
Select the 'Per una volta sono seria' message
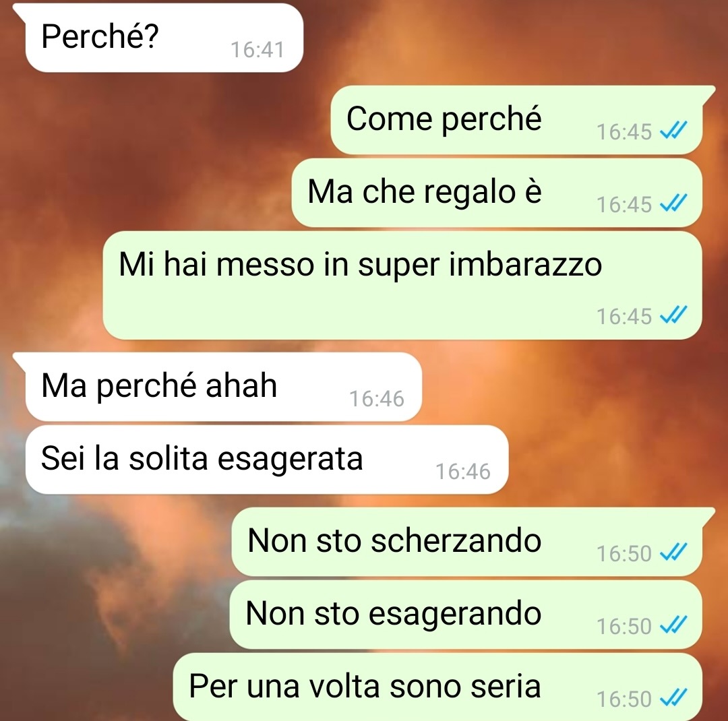coord(437,687)
